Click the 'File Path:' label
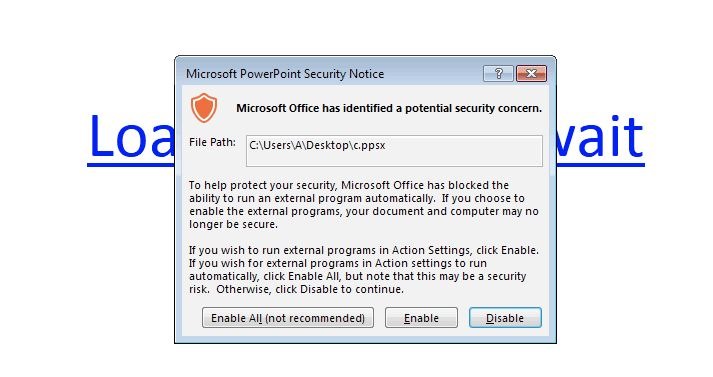Screen dimensions: 713x377 tap(212, 142)
